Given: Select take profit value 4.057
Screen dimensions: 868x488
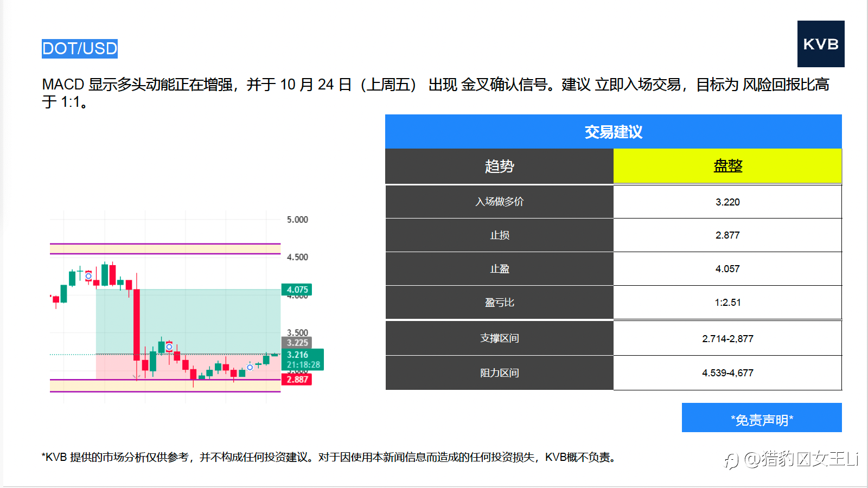Looking at the screenshot, I should click(727, 269).
